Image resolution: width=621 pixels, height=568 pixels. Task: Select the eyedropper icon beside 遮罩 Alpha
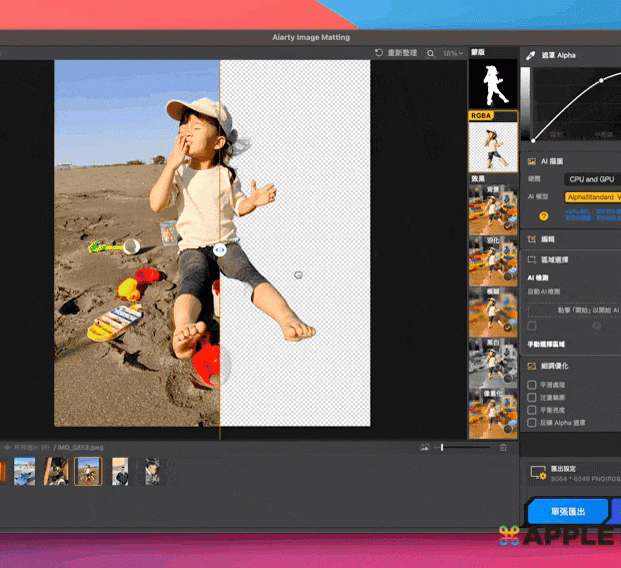point(531,56)
